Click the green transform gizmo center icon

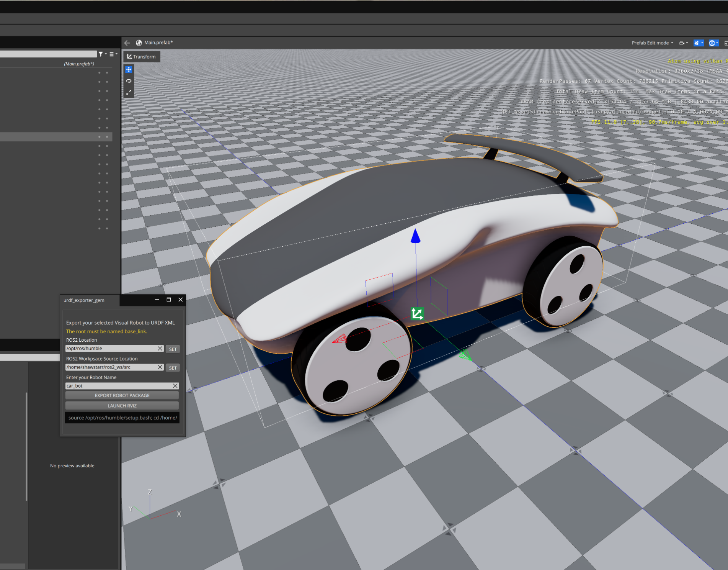click(x=417, y=314)
